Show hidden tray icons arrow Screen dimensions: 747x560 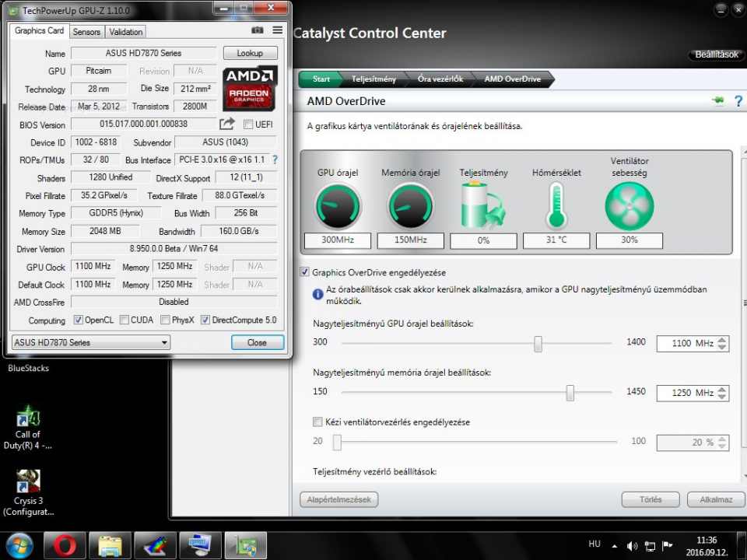click(x=615, y=546)
